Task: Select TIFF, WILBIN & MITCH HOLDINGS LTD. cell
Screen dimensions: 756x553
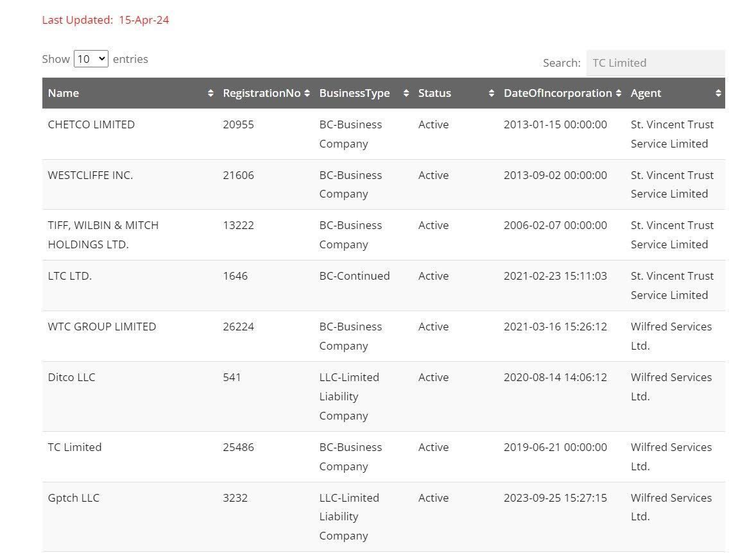Action: point(103,235)
